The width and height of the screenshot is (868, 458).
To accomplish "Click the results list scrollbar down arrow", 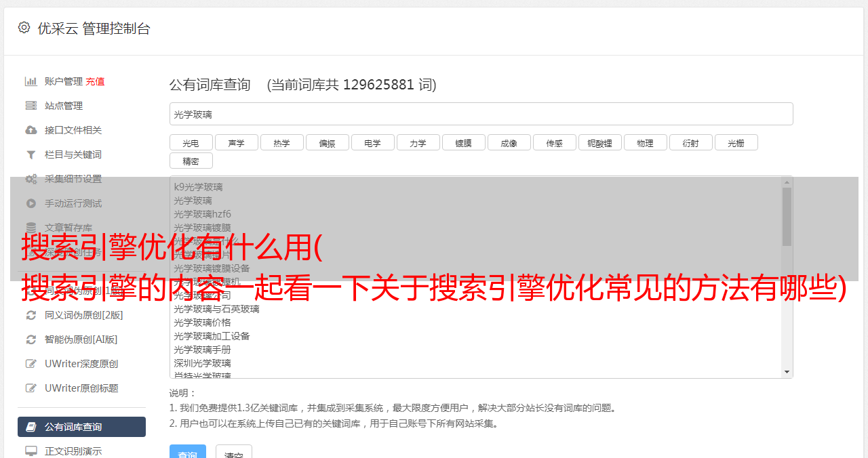I will pos(787,372).
